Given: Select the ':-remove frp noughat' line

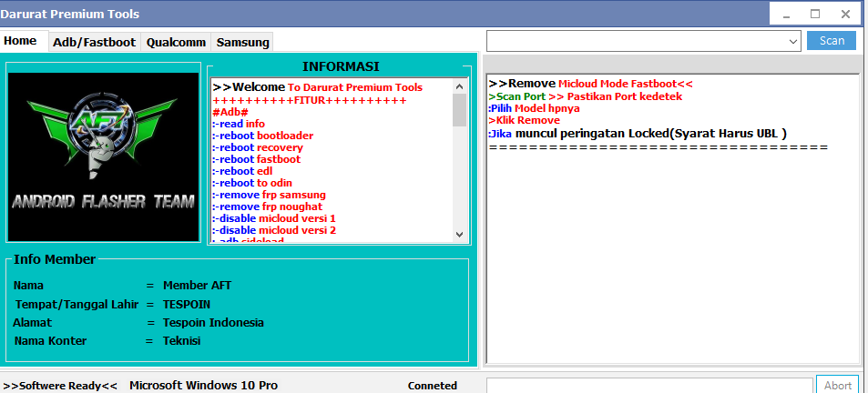Looking at the screenshot, I should click(268, 207).
